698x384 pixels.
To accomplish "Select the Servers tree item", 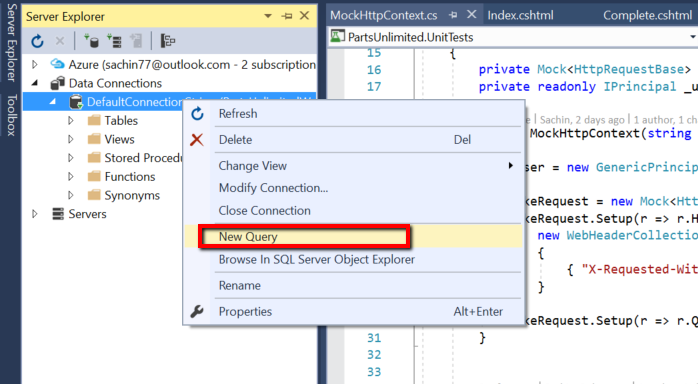I will [x=87, y=214].
